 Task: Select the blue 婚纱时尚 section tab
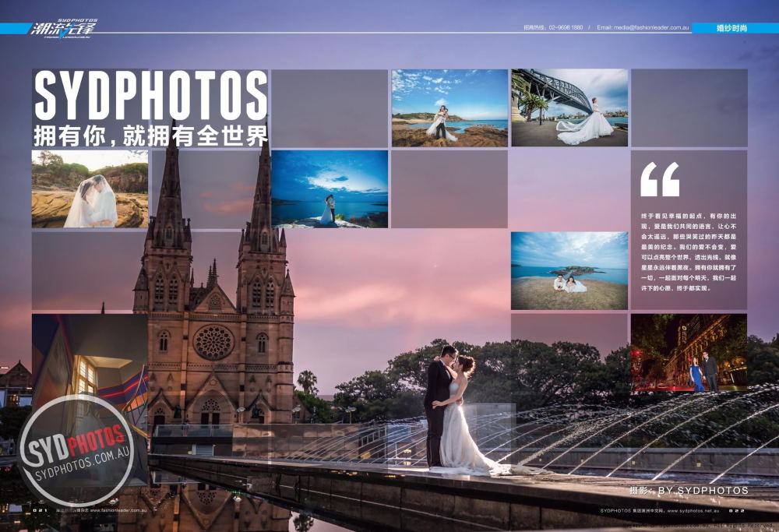pyautogui.click(x=735, y=28)
